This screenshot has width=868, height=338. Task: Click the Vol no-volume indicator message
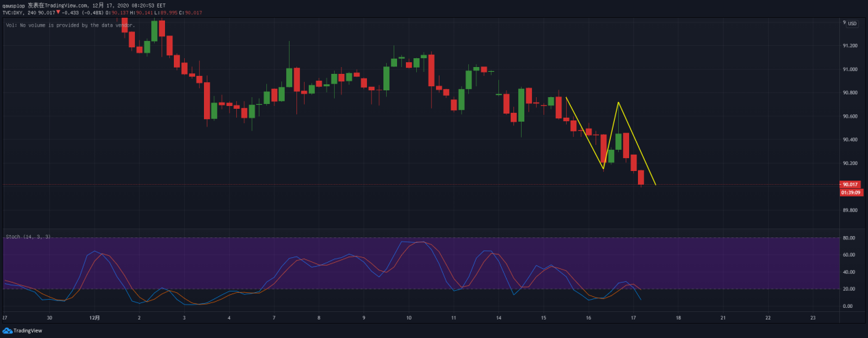pos(70,25)
